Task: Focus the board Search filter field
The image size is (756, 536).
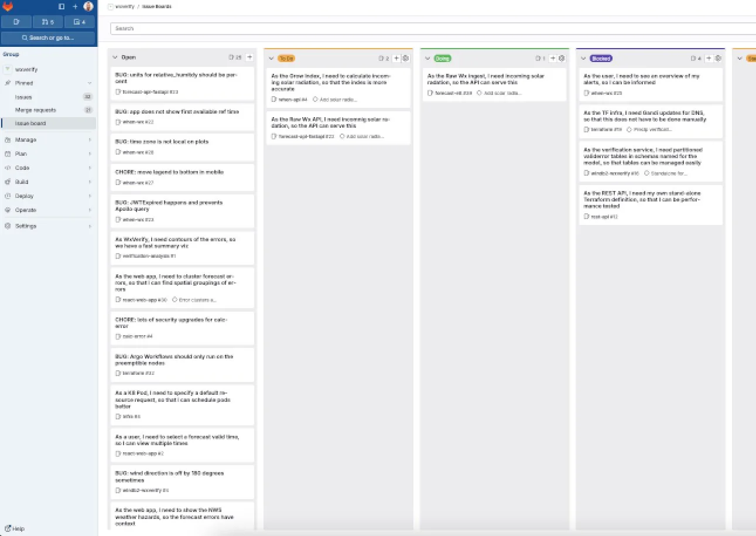Action: pos(433,28)
